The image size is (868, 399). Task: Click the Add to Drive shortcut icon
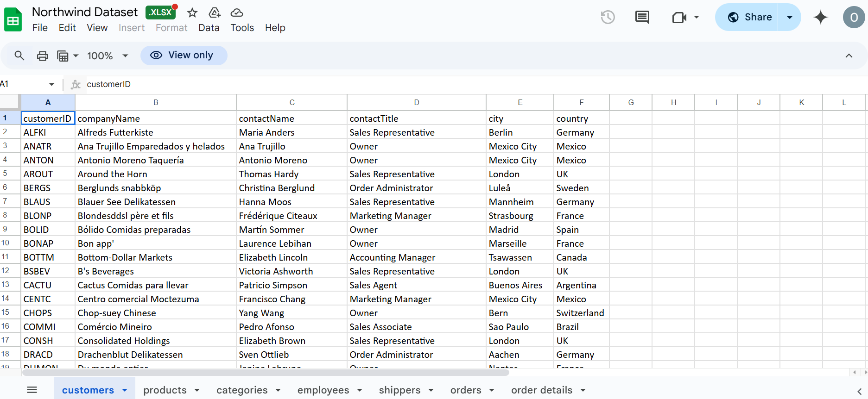215,12
